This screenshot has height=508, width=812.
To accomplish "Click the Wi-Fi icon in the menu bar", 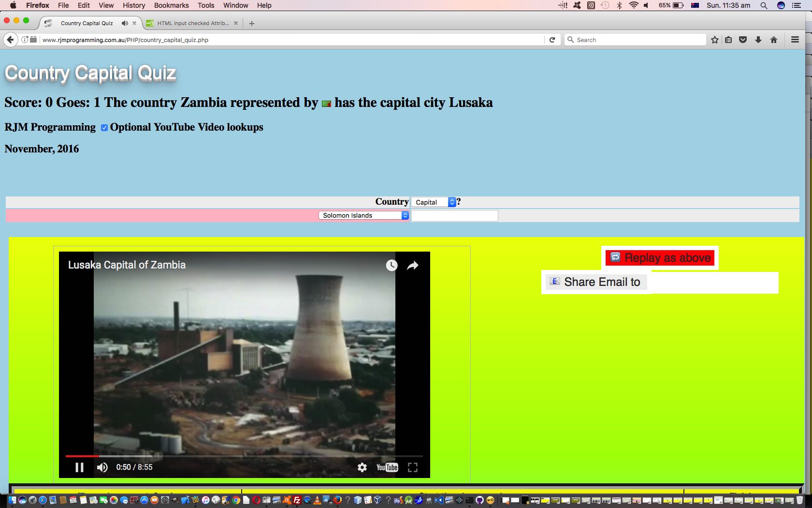I will pos(634,5).
